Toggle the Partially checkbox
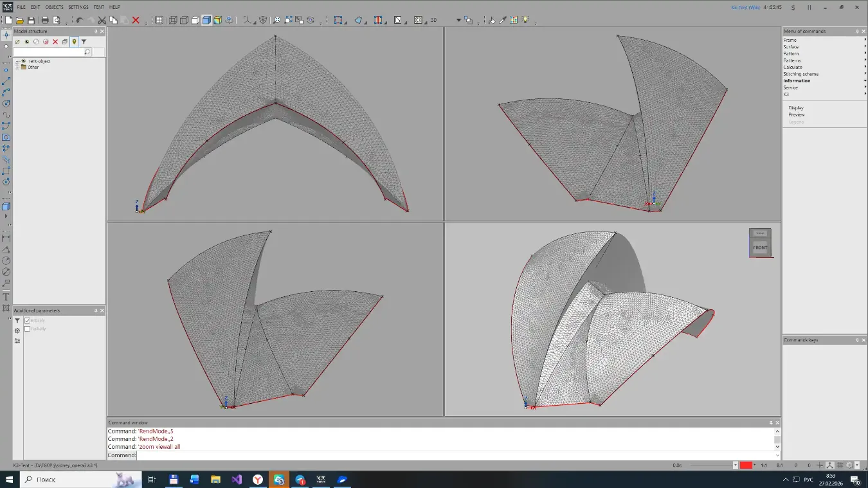Viewport: 868px width, 488px height. [x=28, y=329]
